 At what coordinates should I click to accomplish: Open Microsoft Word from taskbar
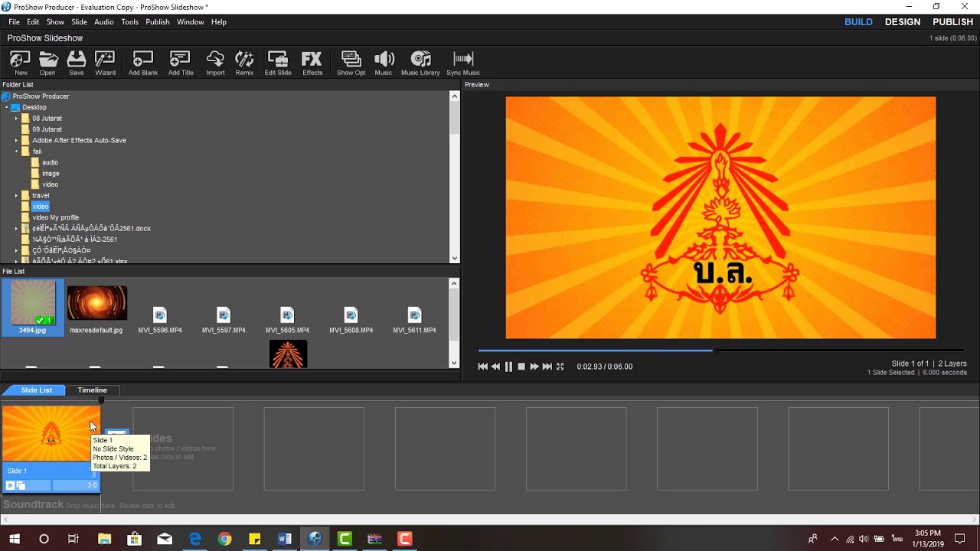coord(285,539)
